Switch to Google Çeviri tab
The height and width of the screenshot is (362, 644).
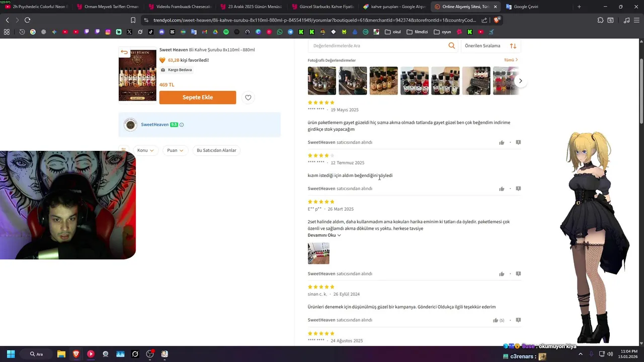[537, 7]
